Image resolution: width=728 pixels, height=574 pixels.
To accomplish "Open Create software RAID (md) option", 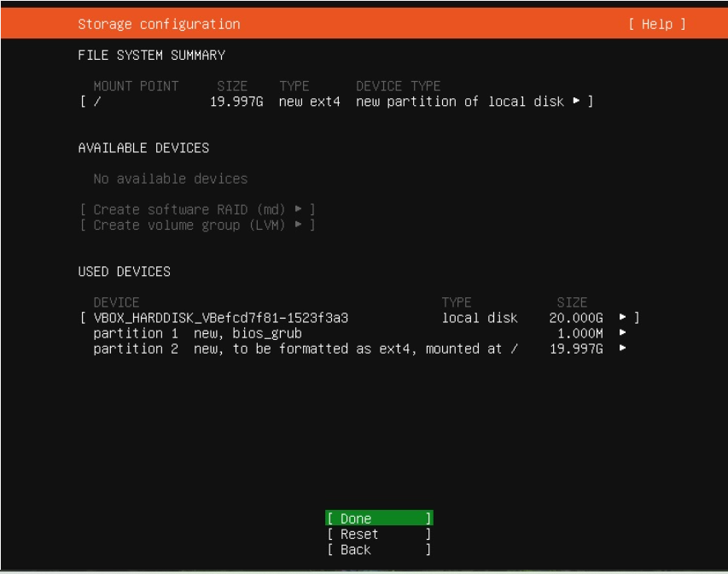I will pos(198,209).
